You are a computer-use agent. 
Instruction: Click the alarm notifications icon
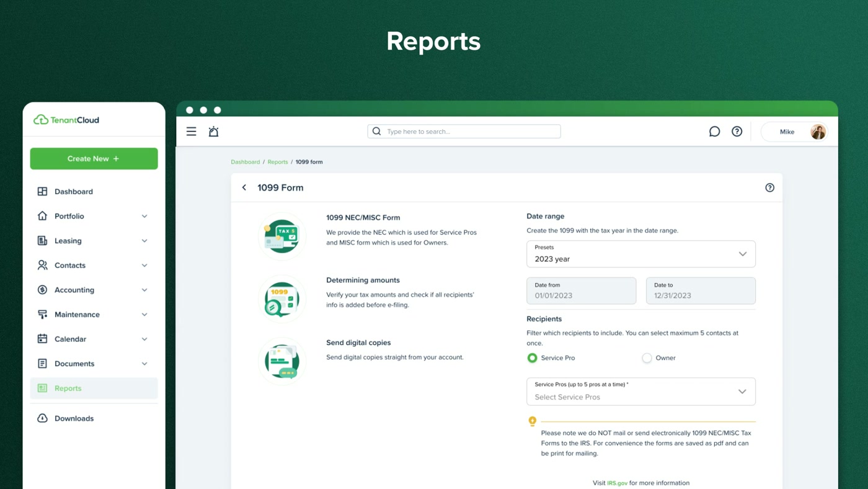point(213,132)
